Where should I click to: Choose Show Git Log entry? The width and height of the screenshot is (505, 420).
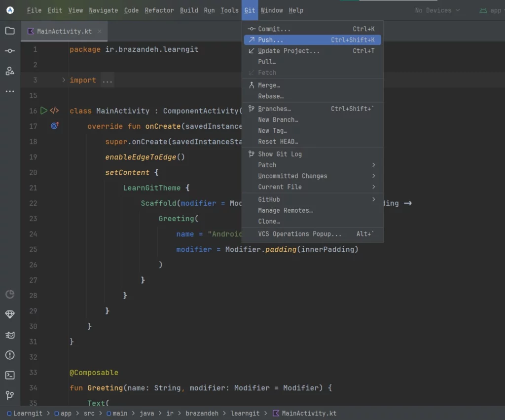[312, 154]
